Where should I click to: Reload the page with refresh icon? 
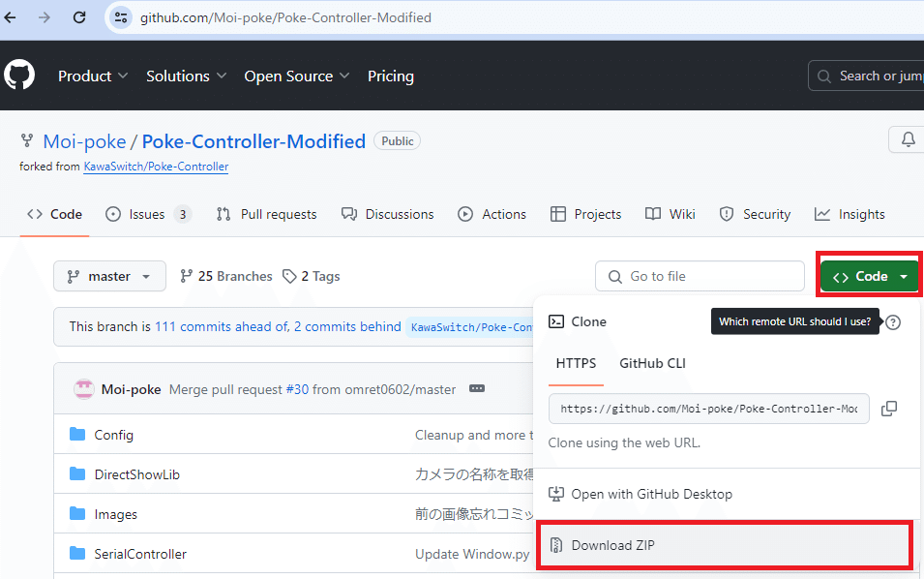coord(79,17)
